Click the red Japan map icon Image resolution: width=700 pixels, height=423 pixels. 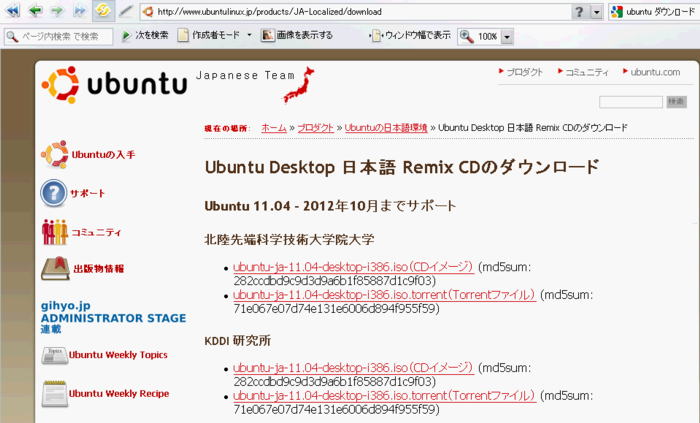[x=299, y=84]
